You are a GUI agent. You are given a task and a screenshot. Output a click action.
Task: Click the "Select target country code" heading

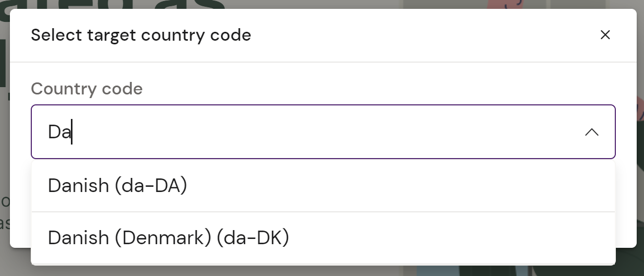pos(141,35)
